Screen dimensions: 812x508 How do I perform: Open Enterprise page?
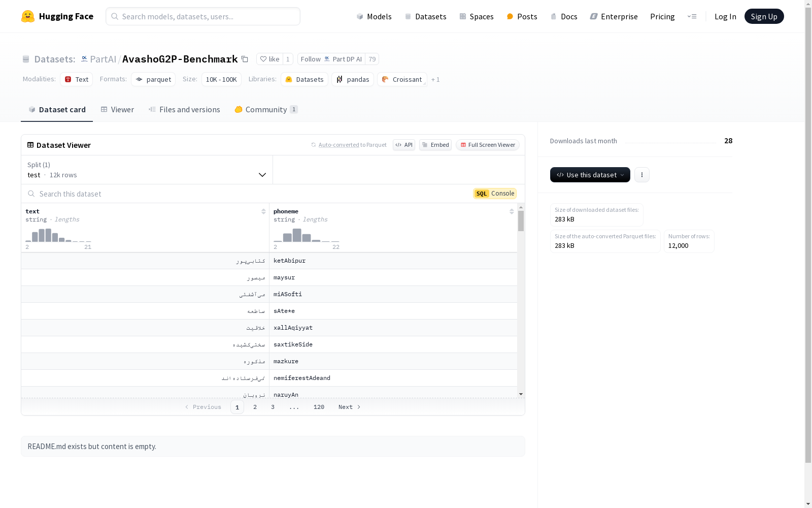[614, 16]
